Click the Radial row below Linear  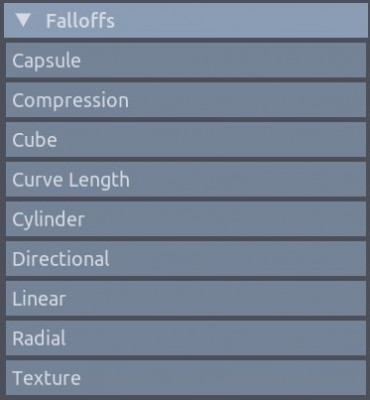pyautogui.click(x=186, y=338)
